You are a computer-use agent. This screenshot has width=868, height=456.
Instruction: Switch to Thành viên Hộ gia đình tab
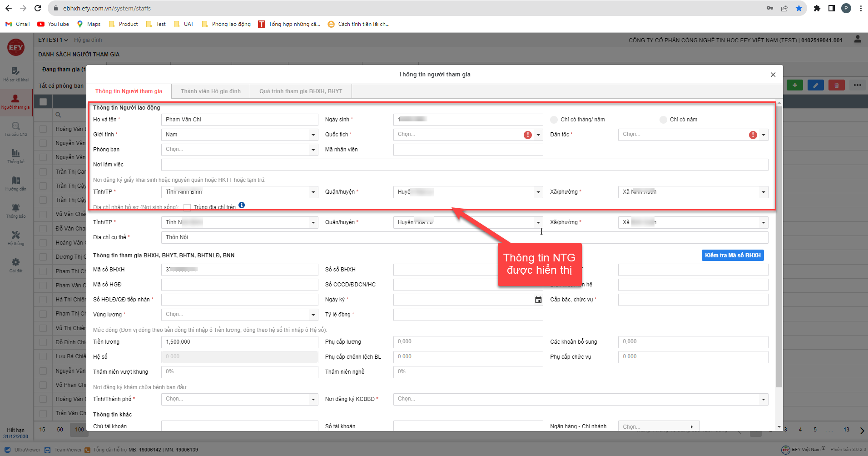point(211,91)
